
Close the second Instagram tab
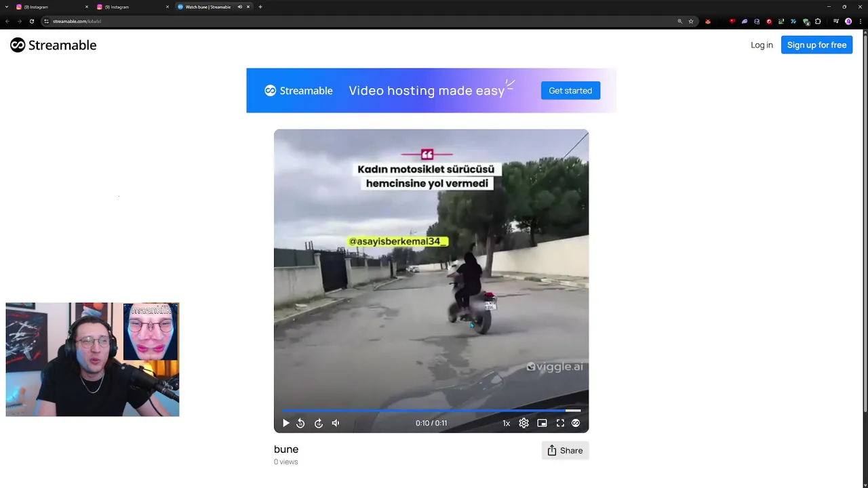pos(167,7)
